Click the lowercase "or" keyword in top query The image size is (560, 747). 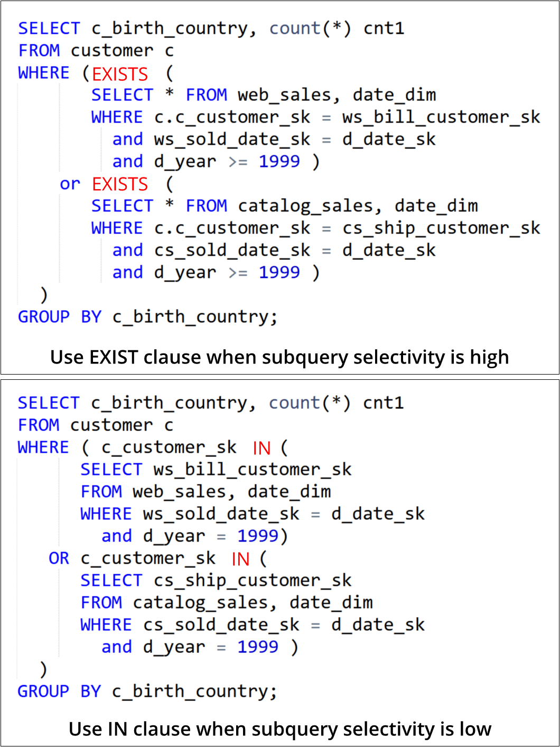coord(70,184)
